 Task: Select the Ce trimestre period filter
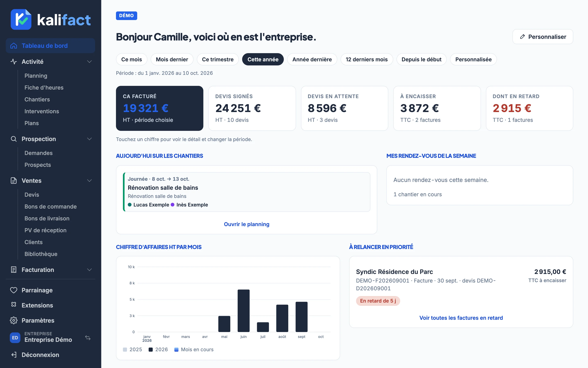click(218, 59)
